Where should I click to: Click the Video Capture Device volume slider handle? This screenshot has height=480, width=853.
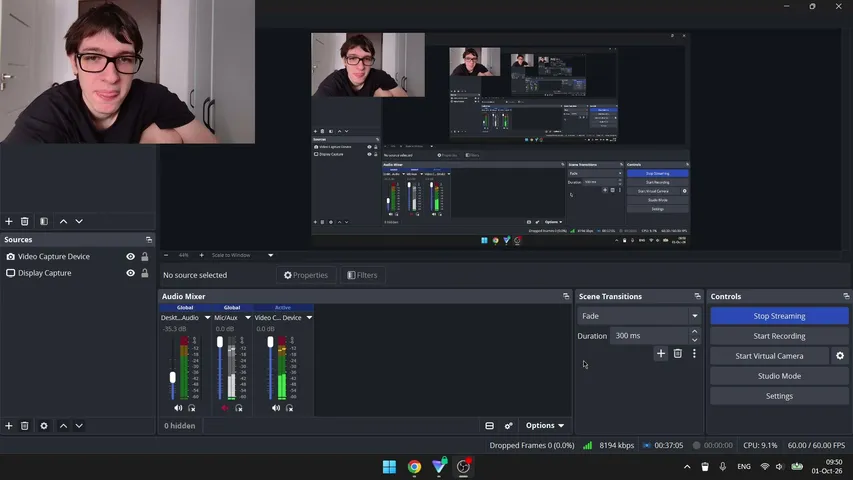[x=270, y=342]
